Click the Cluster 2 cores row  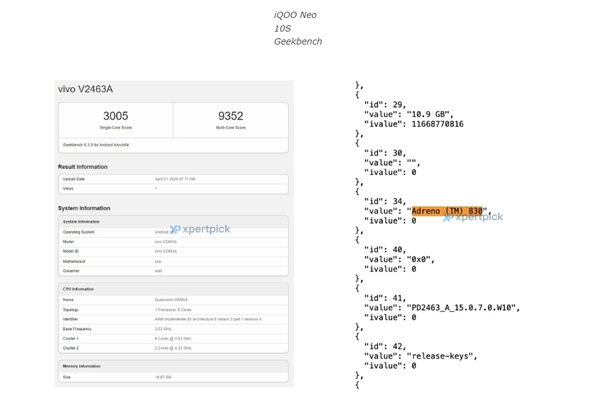tap(173, 348)
